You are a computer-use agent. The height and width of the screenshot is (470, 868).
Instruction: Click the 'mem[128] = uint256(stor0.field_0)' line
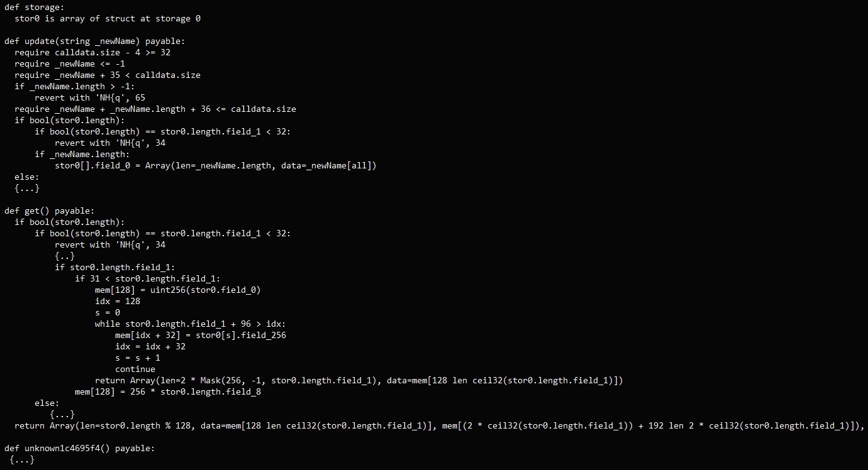[x=178, y=290]
